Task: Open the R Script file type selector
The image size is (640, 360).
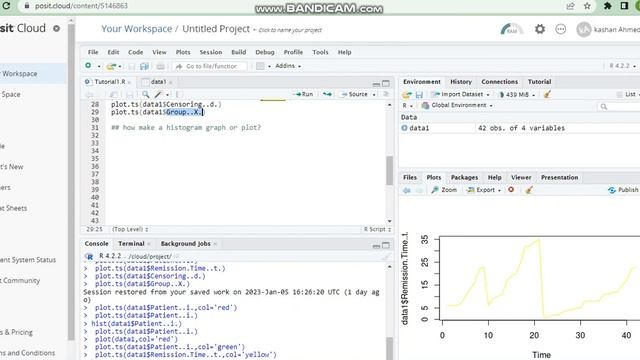Action: [378, 229]
